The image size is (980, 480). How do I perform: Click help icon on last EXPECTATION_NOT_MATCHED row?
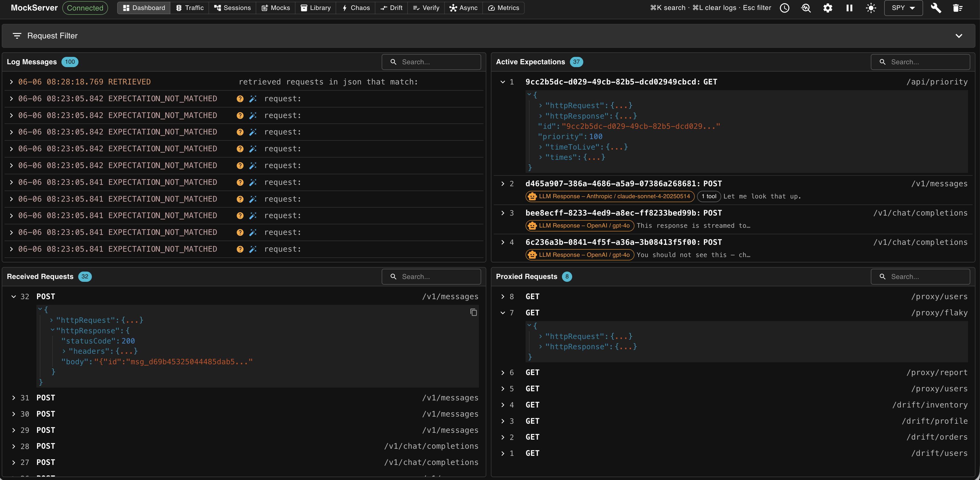point(240,249)
